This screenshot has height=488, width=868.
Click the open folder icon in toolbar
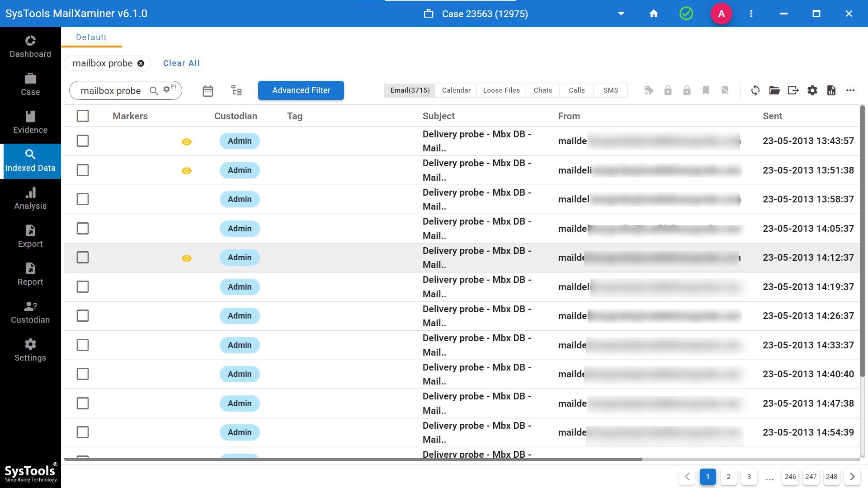pos(774,90)
